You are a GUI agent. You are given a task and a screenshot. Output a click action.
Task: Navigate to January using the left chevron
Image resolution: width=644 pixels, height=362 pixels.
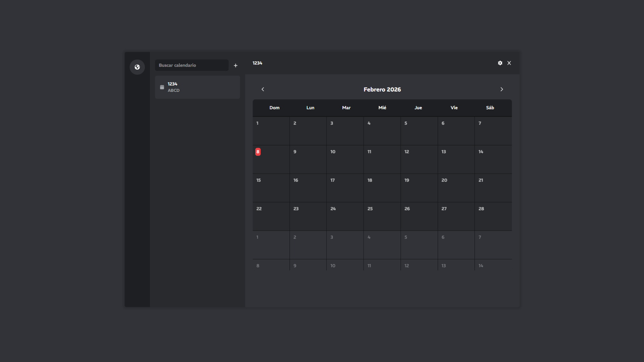tap(263, 89)
